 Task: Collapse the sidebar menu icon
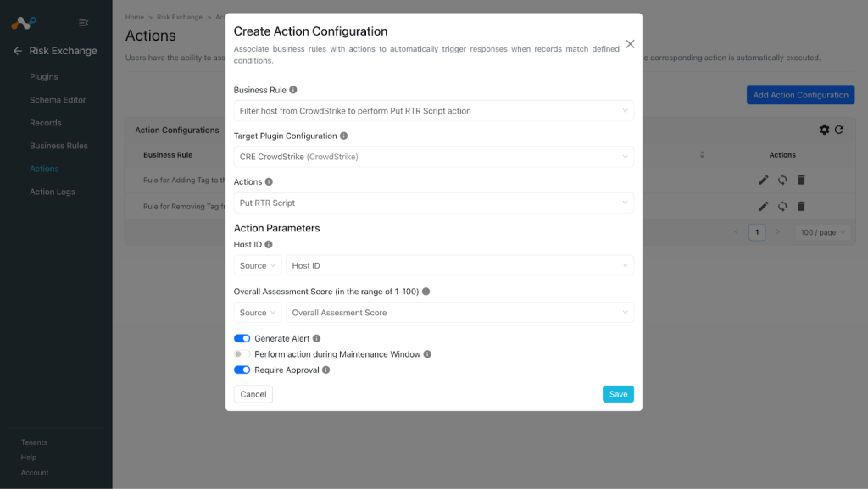(x=84, y=23)
